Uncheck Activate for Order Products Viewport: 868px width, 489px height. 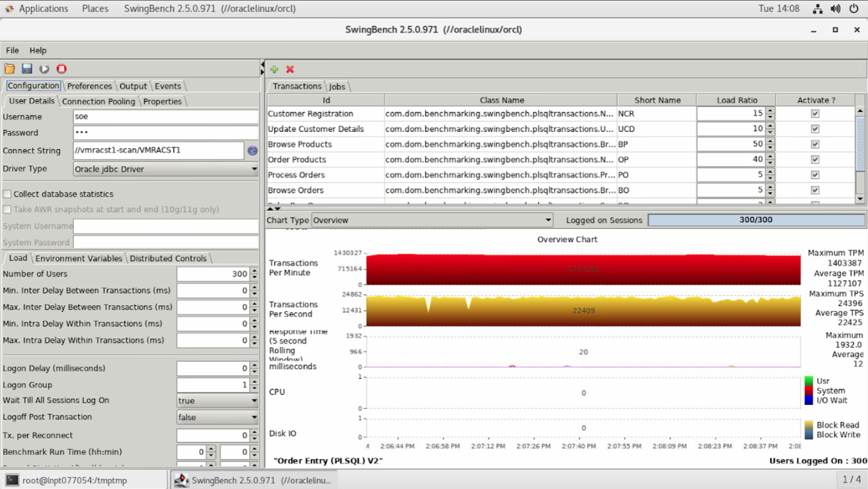coord(815,160)
